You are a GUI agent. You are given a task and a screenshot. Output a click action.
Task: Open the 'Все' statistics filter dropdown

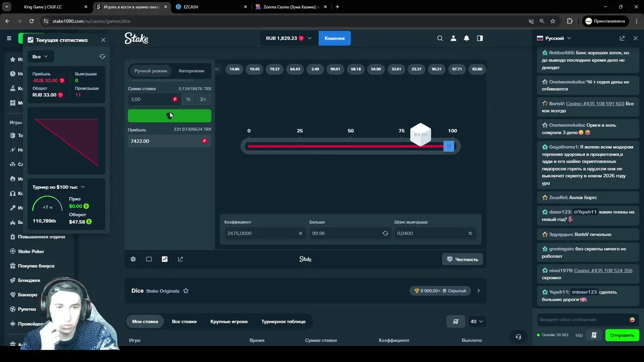tap(40, 56)
